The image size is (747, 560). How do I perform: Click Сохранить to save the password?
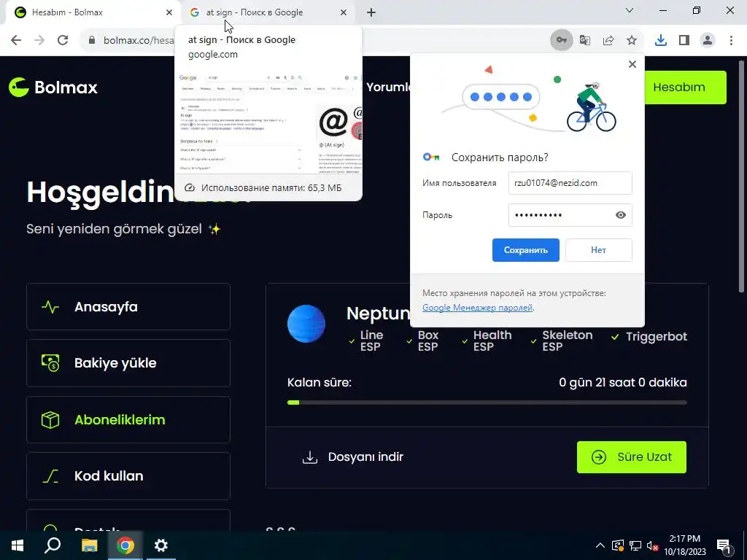click(525, 250)
